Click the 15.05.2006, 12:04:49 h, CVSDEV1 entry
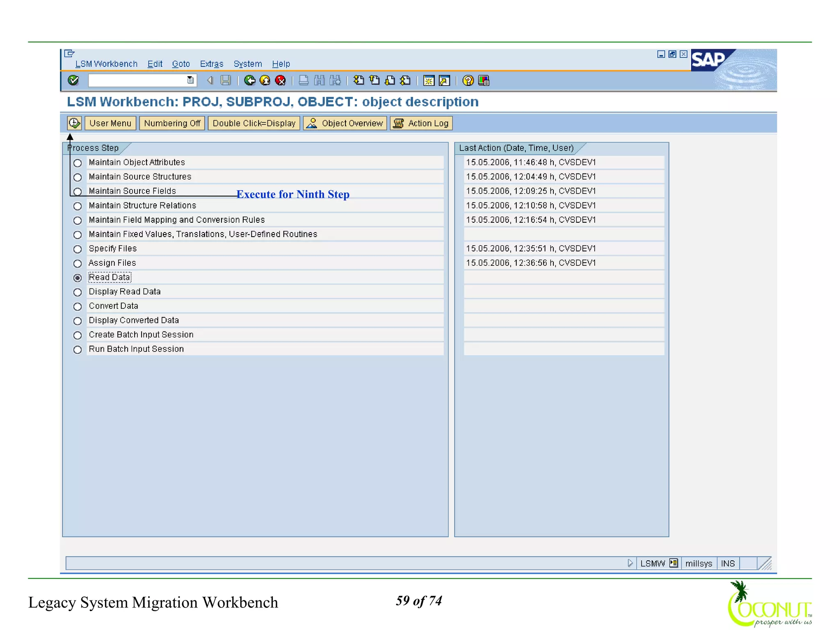 tap(564, 177)
